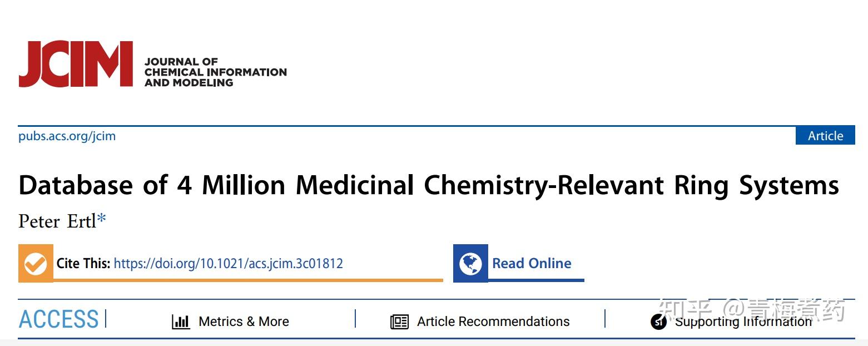Open the DOI link for the paper
This screenshot has height=346, width=868.
tap(227, 264)
